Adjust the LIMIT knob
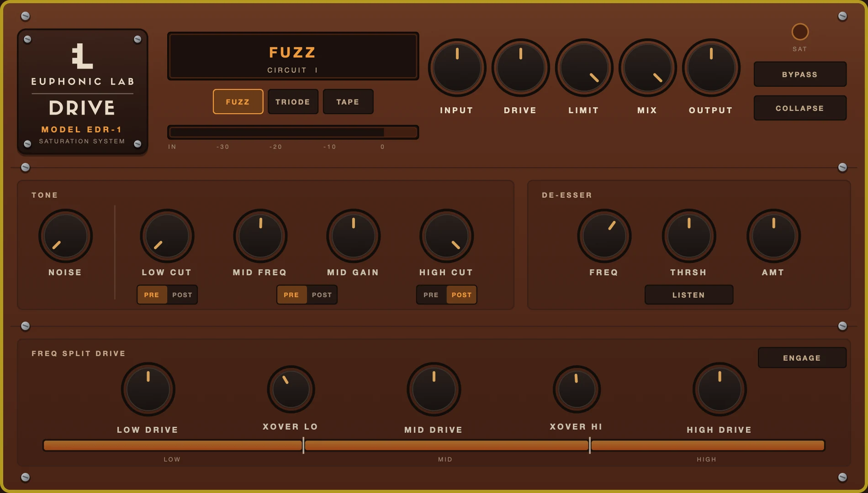The image size is (868, 493). 584,68
